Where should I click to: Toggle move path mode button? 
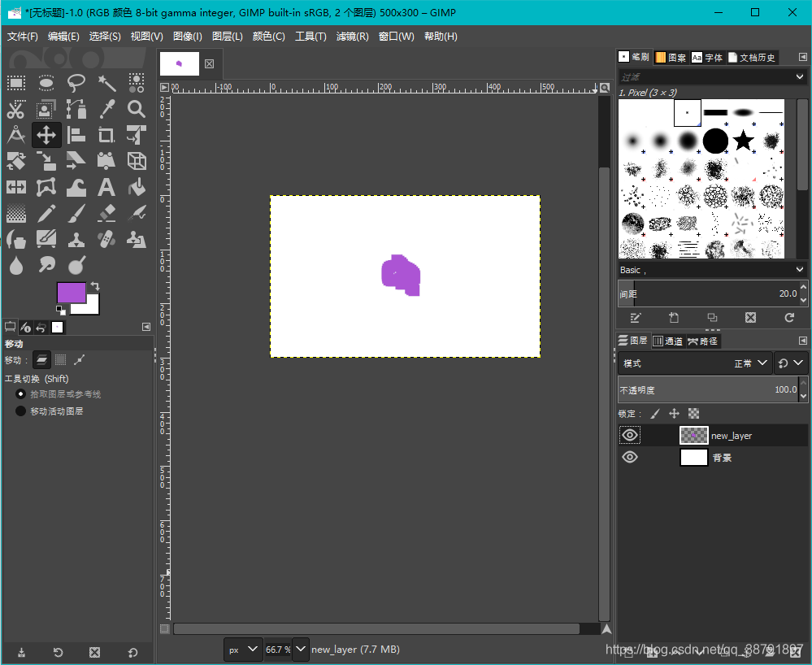[x=79, y=359]
